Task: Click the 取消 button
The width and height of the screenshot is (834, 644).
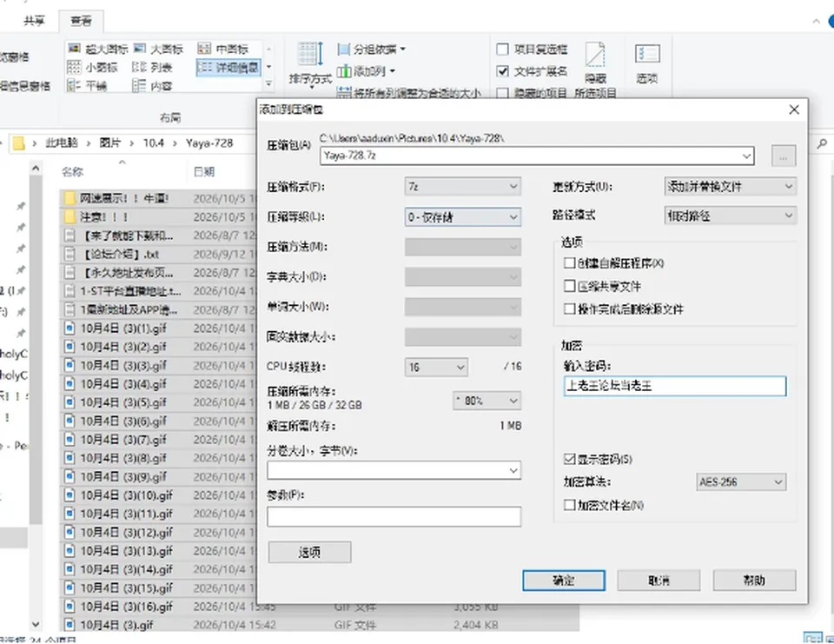Action: point(659,581)
